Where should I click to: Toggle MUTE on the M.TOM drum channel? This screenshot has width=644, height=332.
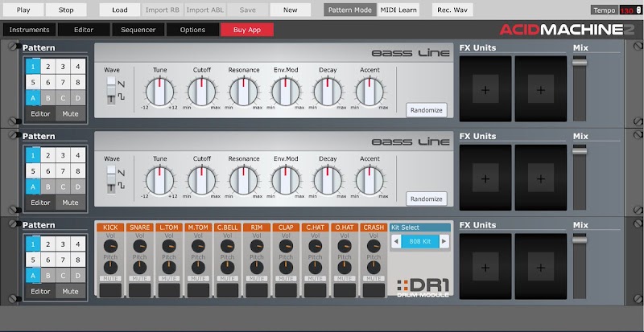coord(198,279)
